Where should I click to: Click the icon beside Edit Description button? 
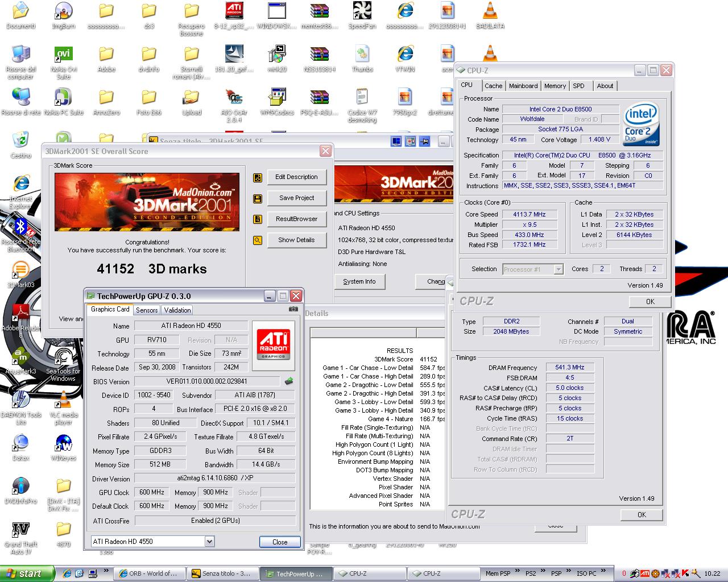(x=258, y=177)
